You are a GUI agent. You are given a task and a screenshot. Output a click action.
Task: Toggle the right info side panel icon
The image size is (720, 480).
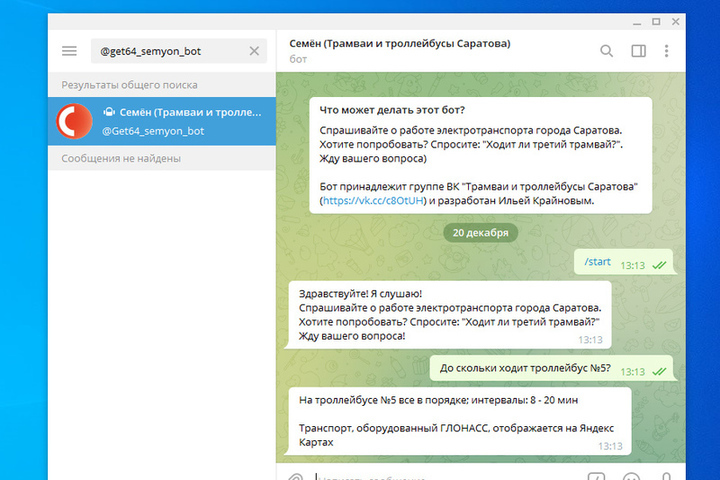[x=638, y=51]
